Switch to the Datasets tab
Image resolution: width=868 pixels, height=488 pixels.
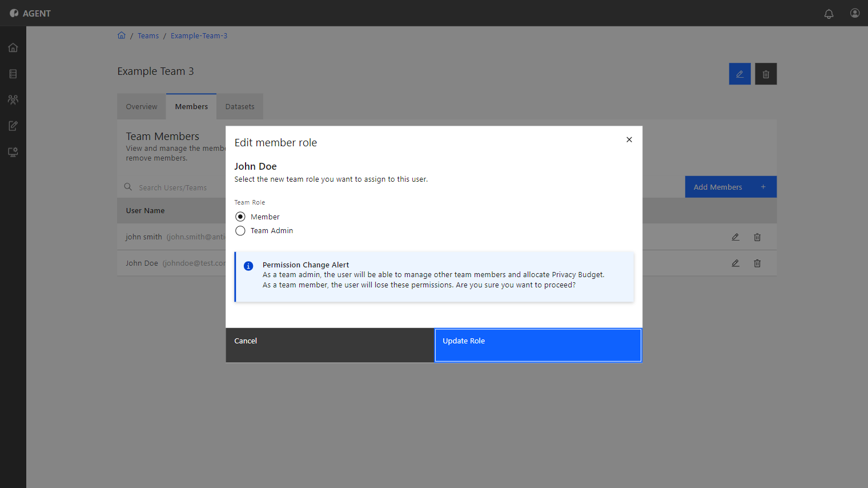(240, 107)
